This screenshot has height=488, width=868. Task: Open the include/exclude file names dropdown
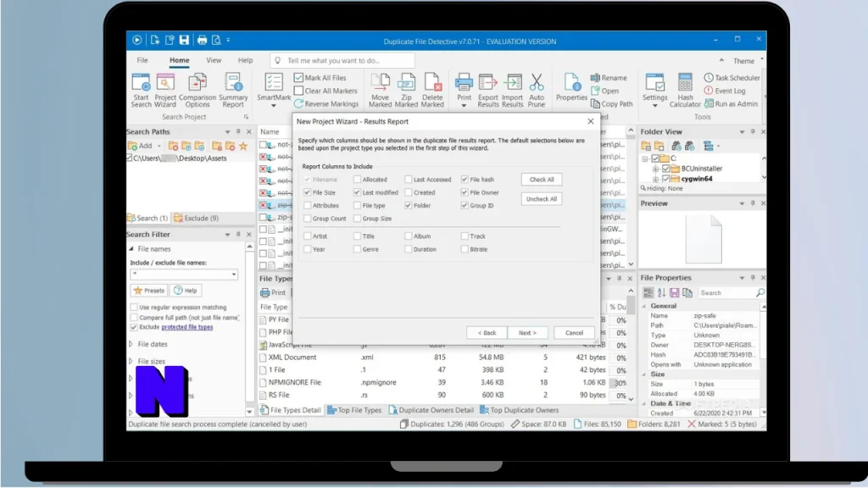pyautogui.click(x=234, y=274)
